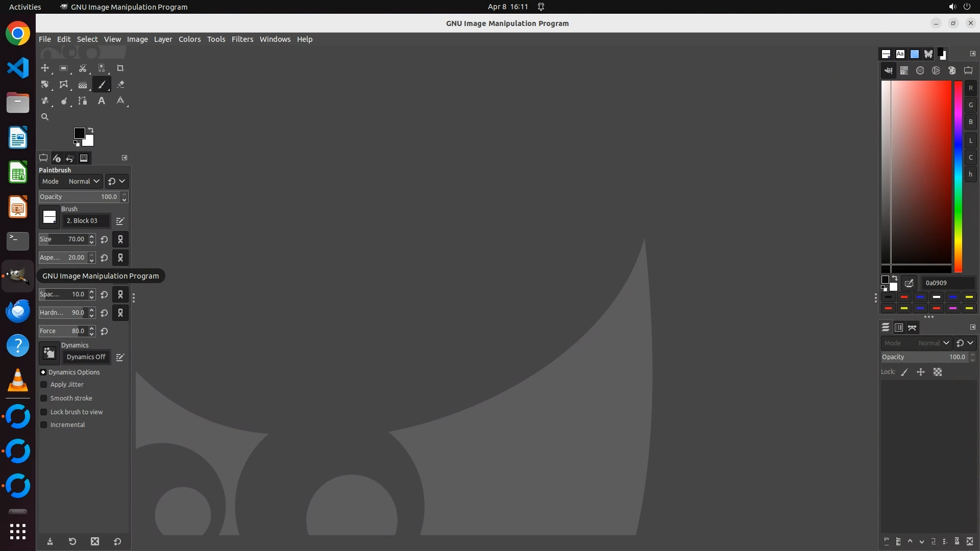Swap foreground and background colors
This screenshot has width=980, height=551.
[x=91, y=130]
